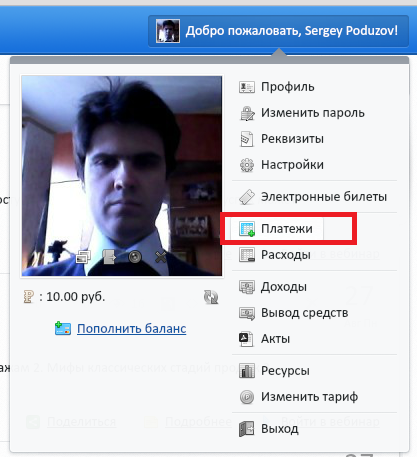Click the door exit icon for Выход

247,429
